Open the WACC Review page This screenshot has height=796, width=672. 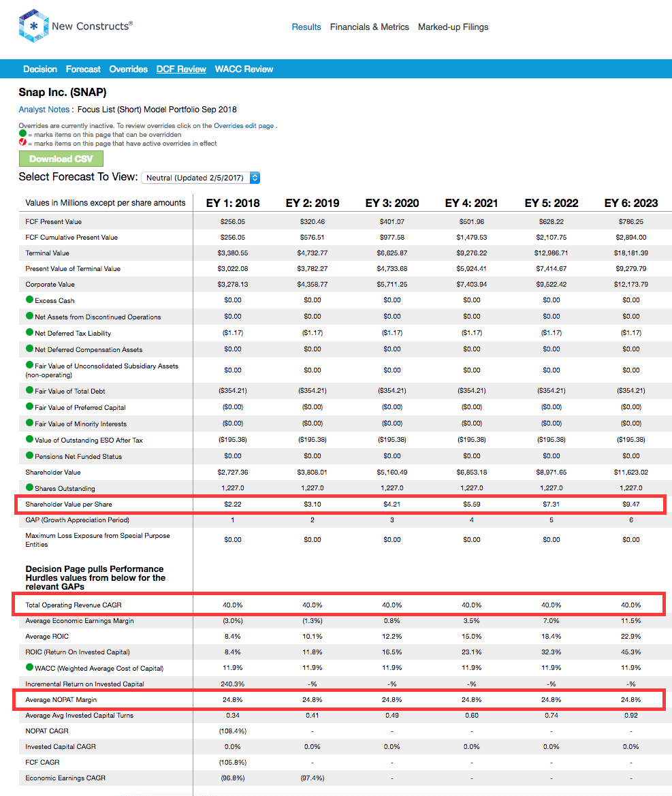pos(244,69)
